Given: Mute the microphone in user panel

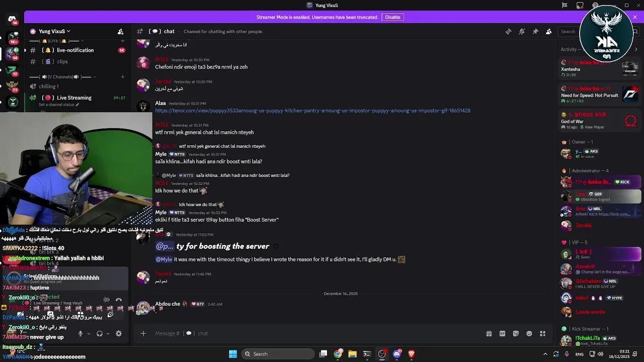Looking at the screenshot, I should pyautogui.click(x=80, y=333).
